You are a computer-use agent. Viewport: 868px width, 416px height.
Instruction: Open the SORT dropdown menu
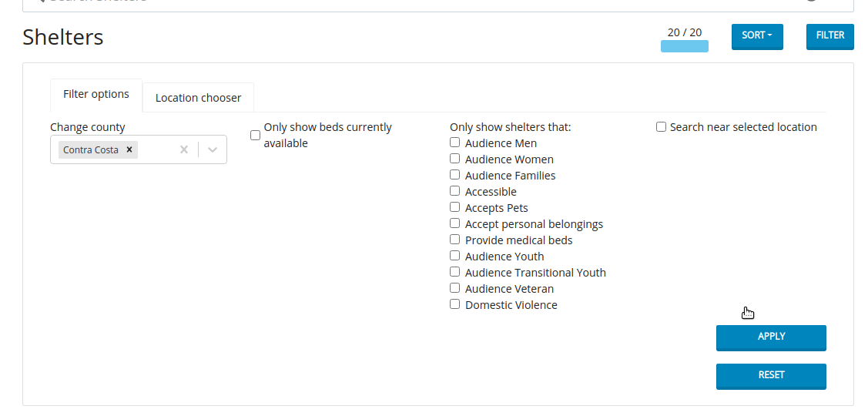(757, 36)
